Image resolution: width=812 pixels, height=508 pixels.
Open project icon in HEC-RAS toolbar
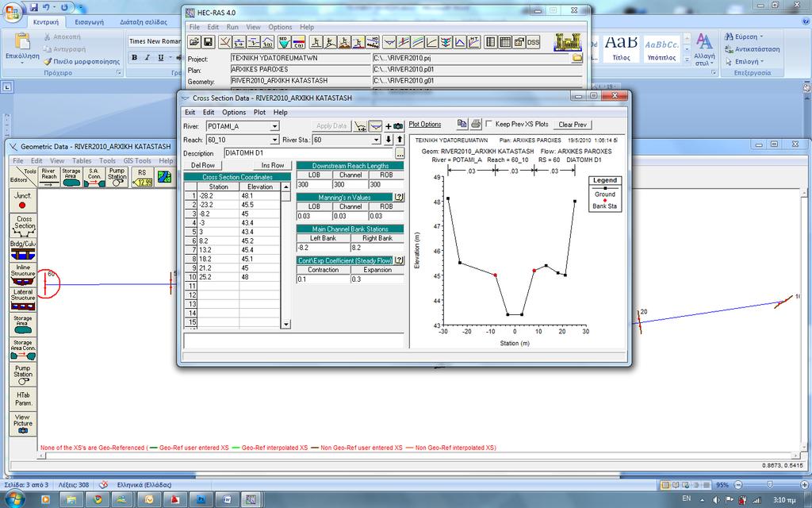[193, 42]
